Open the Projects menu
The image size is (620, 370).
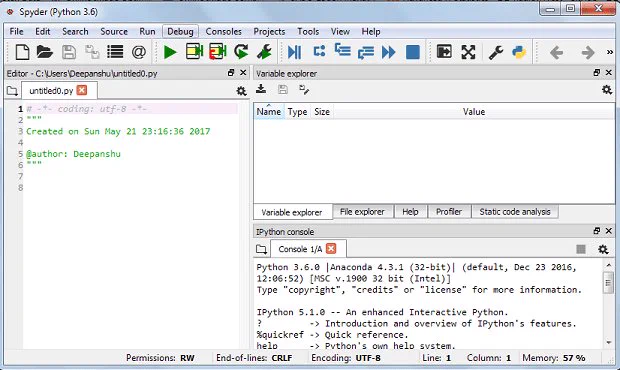click(269, 32)
